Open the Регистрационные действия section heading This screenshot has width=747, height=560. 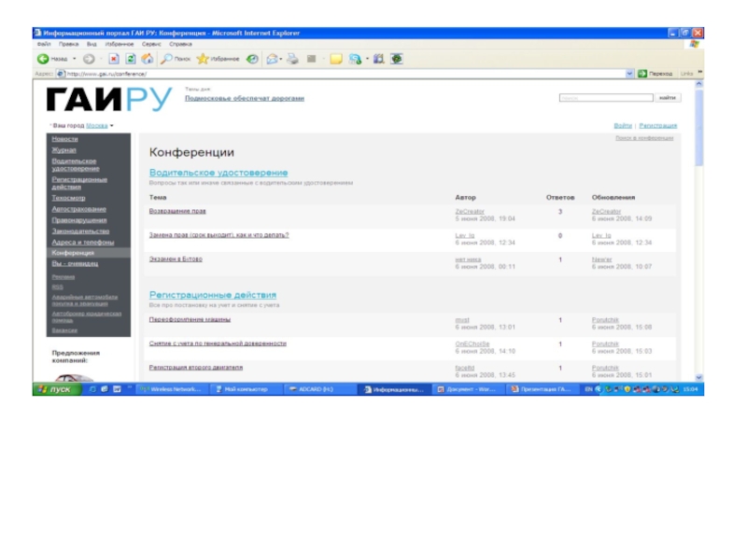point(213,295)
